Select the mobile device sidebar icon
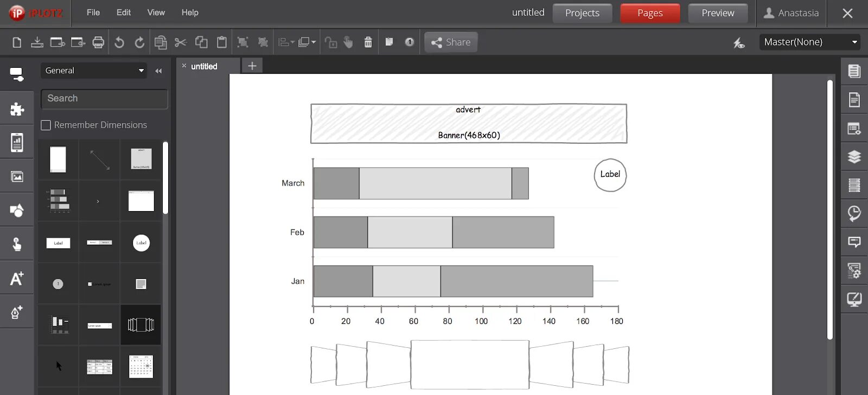Image resolution: width=868 pixels, height=395 pixels. coord(17,142)
